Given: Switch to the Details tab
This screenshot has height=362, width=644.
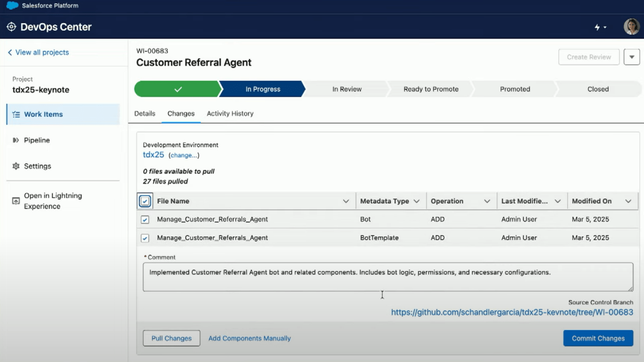Looking at the screenshot, I should pos(144,113).
